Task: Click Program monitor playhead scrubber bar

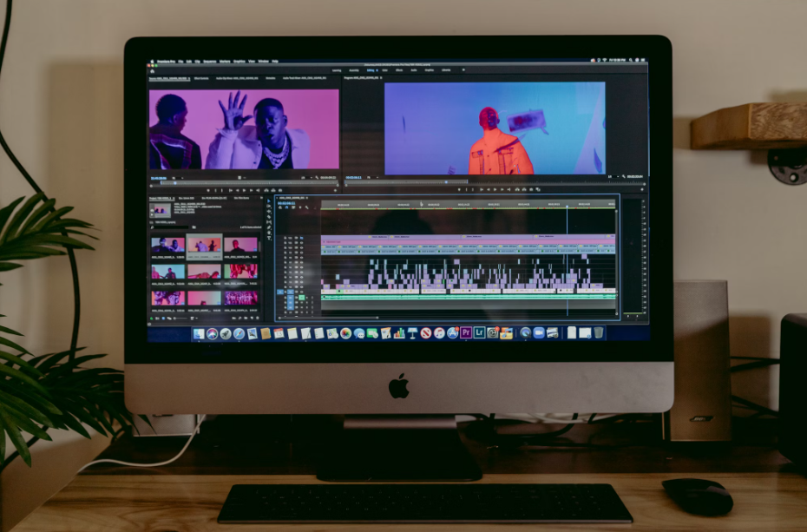Action: tap(494, 181)
